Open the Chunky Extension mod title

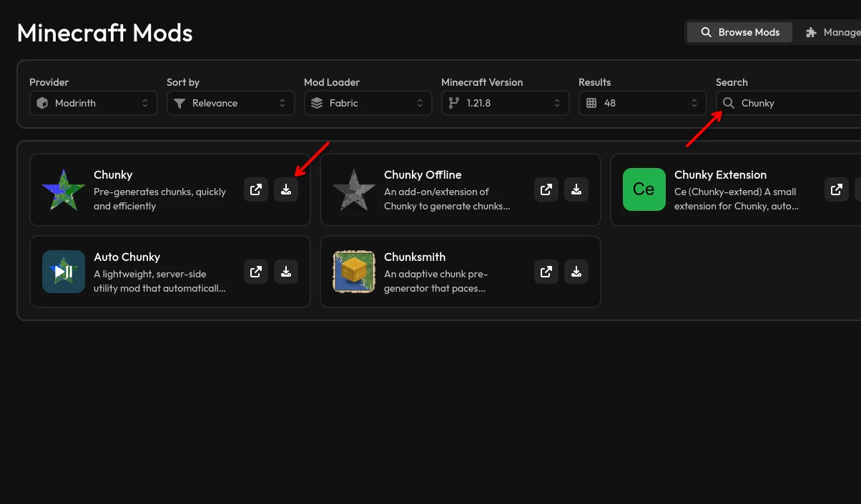(x=720, y=174)
